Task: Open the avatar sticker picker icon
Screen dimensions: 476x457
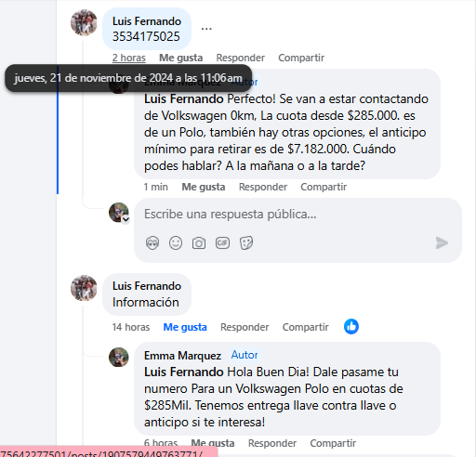Action: (x=152, y=243)
